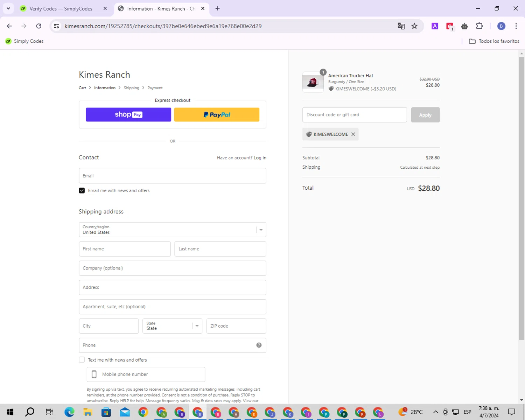
Task: Open the robot extension icon
Action: pyautogui.click(x=464, y=26)
